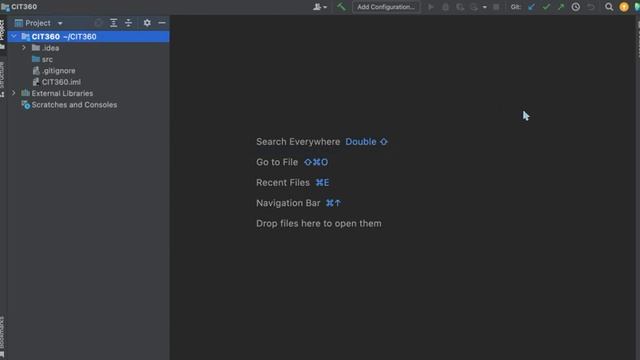Viewport: 640px width, 360px height.
Task: Click the Scratches and Consoles icon
Action: [x=26, y=105]
